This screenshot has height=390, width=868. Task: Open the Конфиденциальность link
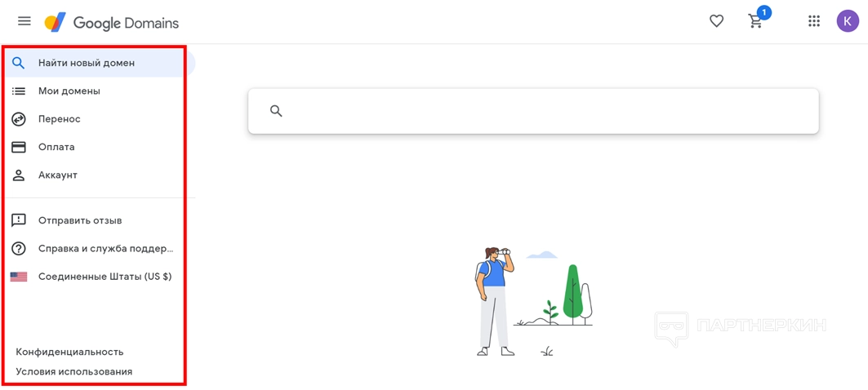click(x=69, y=352)
